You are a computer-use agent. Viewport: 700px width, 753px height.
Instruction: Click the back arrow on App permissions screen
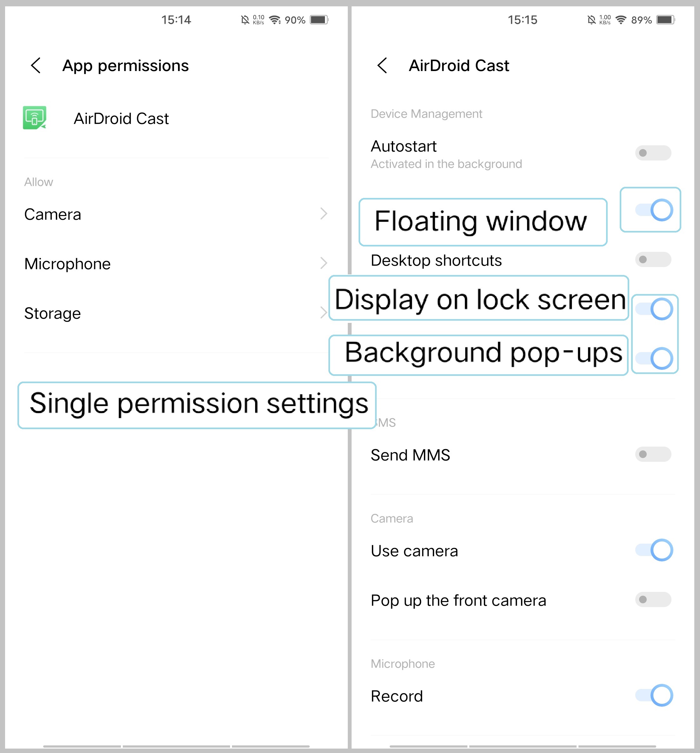(x=36, y=65)
